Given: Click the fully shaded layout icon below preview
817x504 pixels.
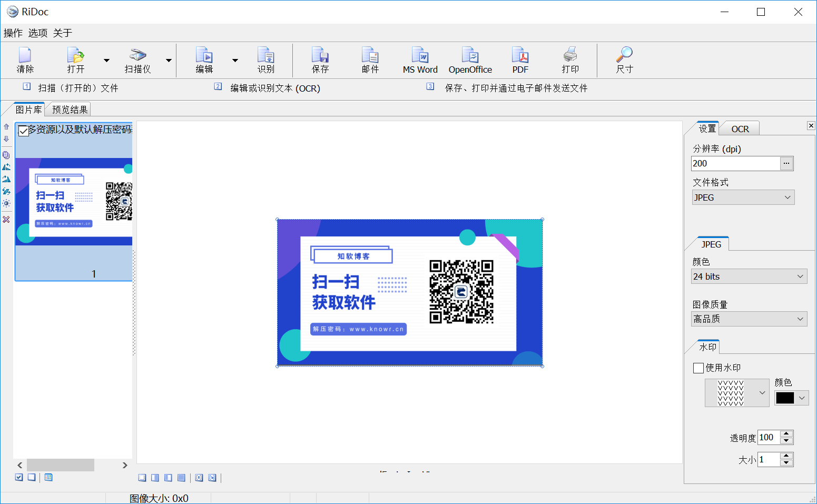Looking at the screenshot, I should 181,478.
